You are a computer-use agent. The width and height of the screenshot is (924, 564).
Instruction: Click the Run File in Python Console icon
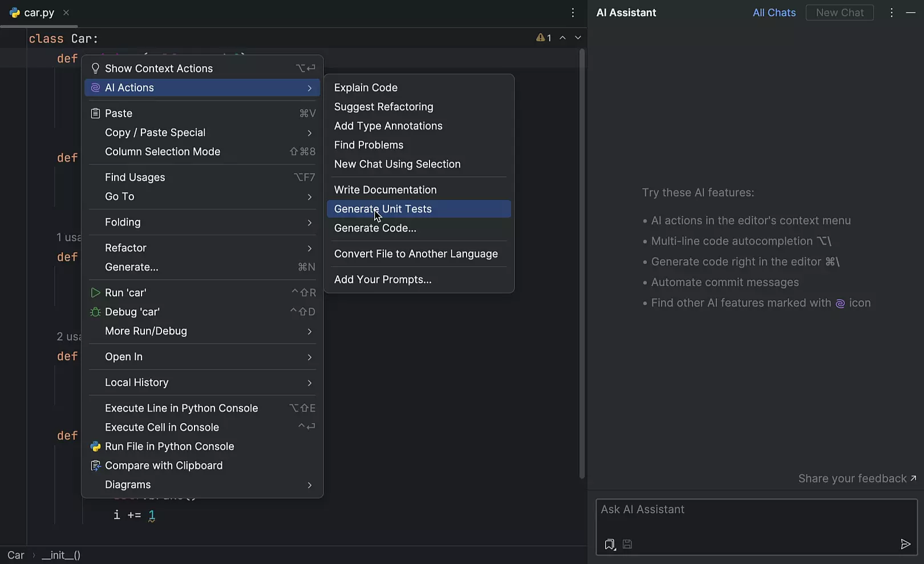pyautogui.click(x=95, y=446)
